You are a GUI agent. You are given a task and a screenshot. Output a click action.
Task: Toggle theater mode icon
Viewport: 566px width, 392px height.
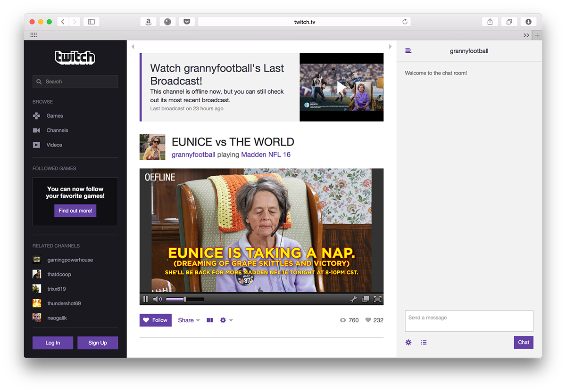(x=210, y=320)
